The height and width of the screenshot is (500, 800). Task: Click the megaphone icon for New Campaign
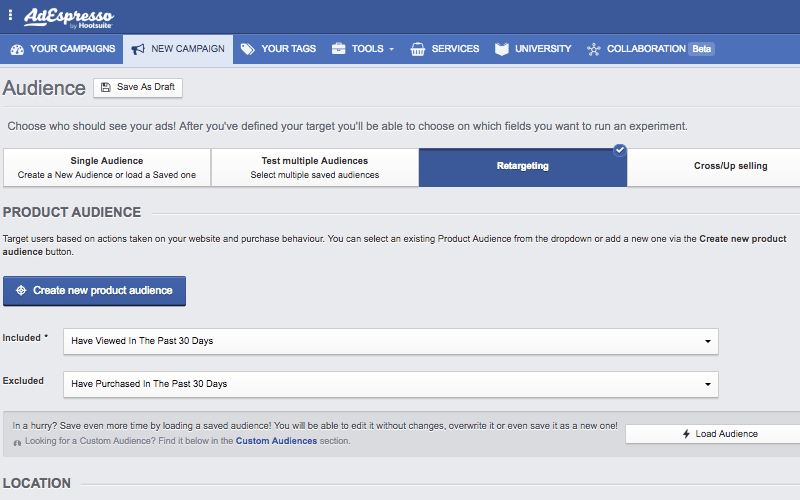pos(138,49)
